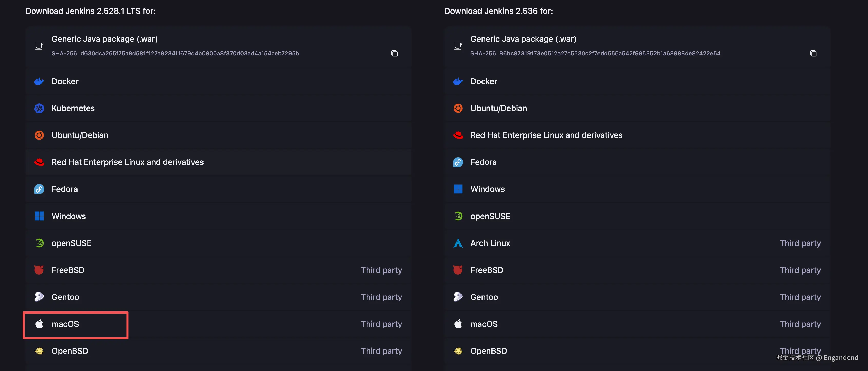Click the Windows logo in weekly column
The height and width of the screenshot is (371, 868).
[458, 189]
